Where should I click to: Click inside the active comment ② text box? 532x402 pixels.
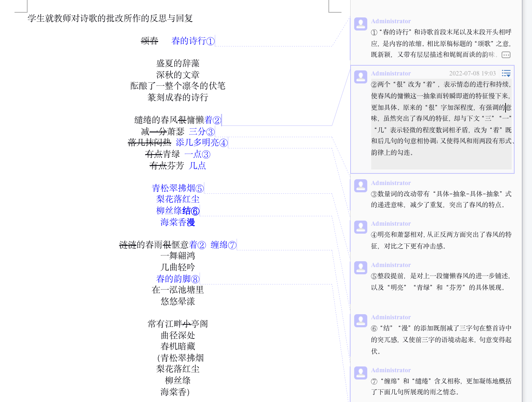(x=441, y=124)
